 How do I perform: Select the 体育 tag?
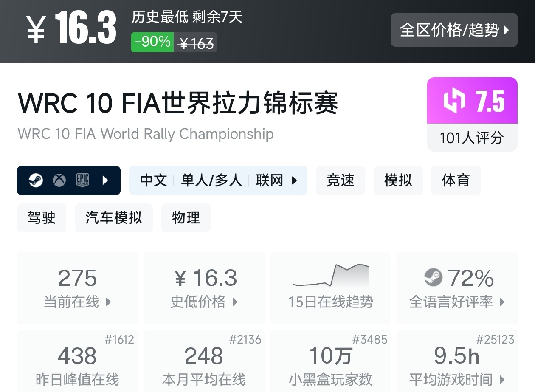coord(456,180)
